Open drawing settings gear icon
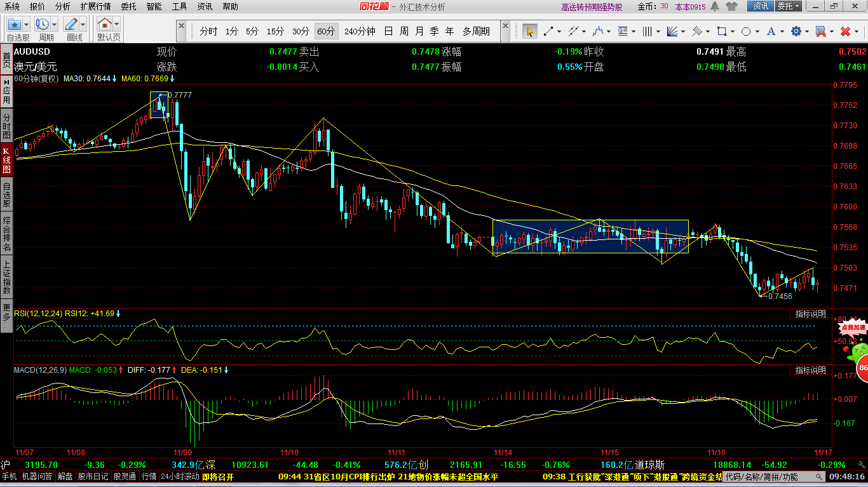This screenshot has height=487, width=868. [x=796, y=31]
